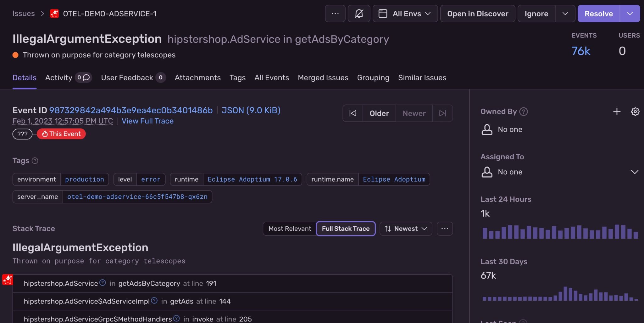Open the All Envs environment dropdown
Screen dimensions: 644x323
(405, 14)
